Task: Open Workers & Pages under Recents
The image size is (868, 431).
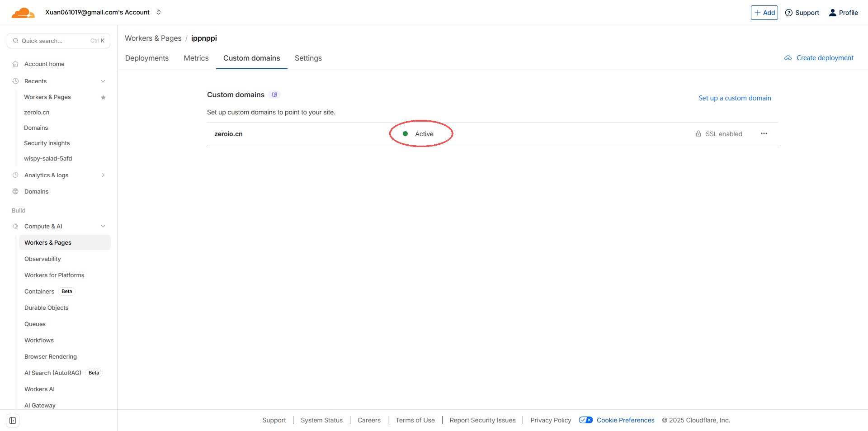Action: (x=47, y=97)
